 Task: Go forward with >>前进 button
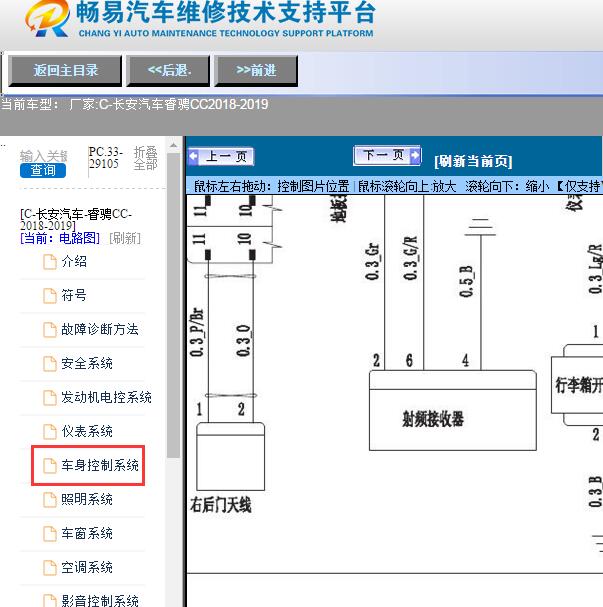click(x=256, y=70)
